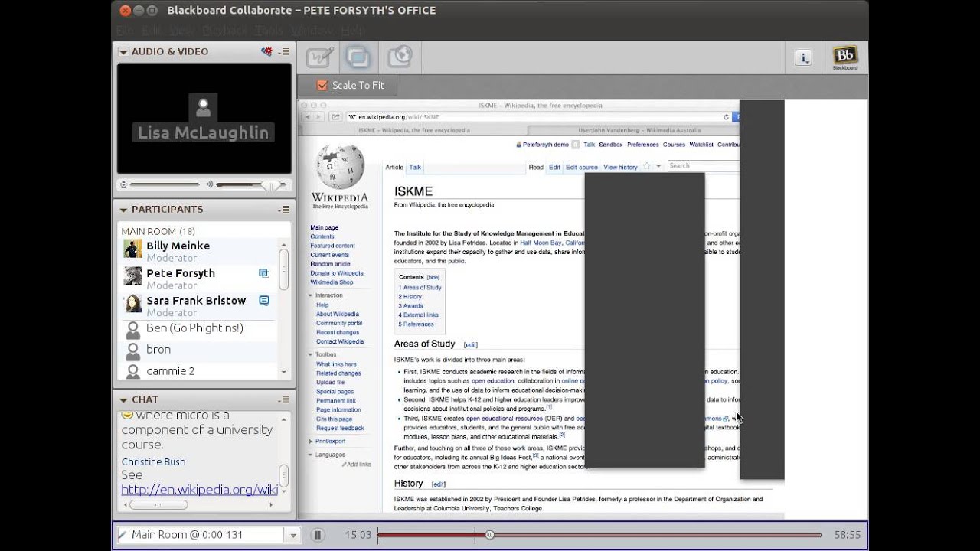This screenshot has width=980, height=551.
Task: Pause the recording playback
Action: point(318,535)
